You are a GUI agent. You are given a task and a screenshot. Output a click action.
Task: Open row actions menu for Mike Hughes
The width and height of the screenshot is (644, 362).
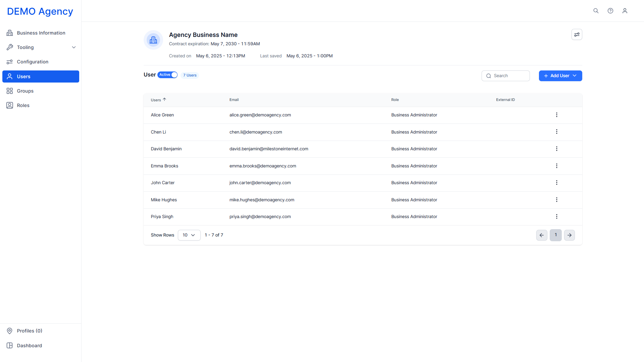556,200
